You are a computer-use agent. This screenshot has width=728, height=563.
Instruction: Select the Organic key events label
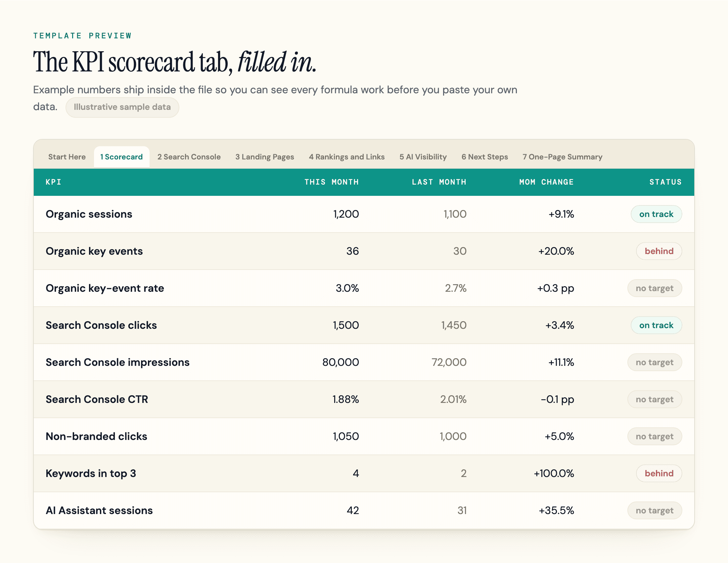click(x=94, y=251)
